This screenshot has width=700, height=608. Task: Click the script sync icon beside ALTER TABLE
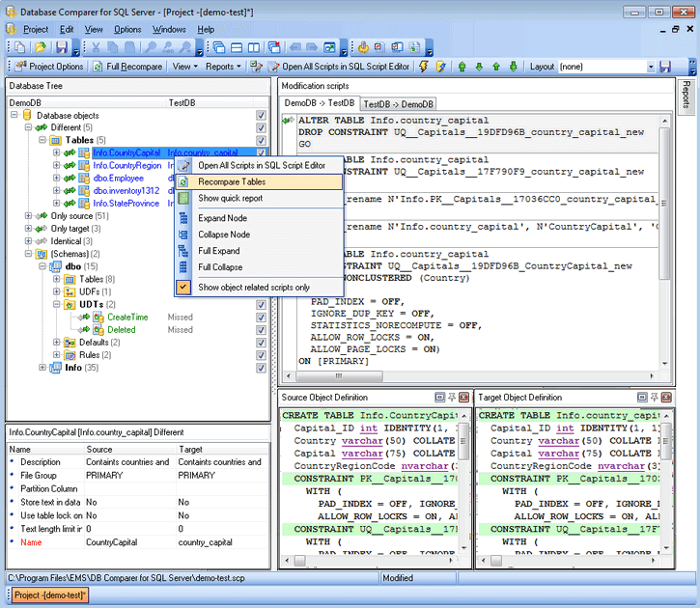pos(289,120)
